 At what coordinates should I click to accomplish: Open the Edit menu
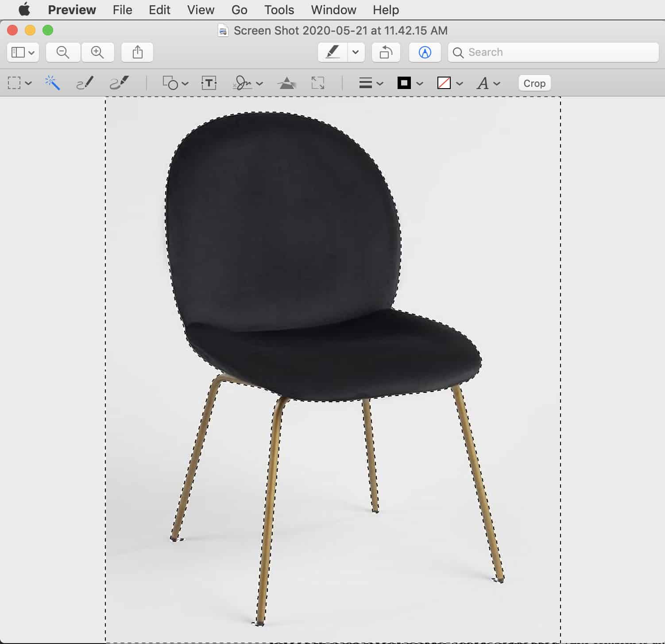pyautogui.click(x=159, y=9)
